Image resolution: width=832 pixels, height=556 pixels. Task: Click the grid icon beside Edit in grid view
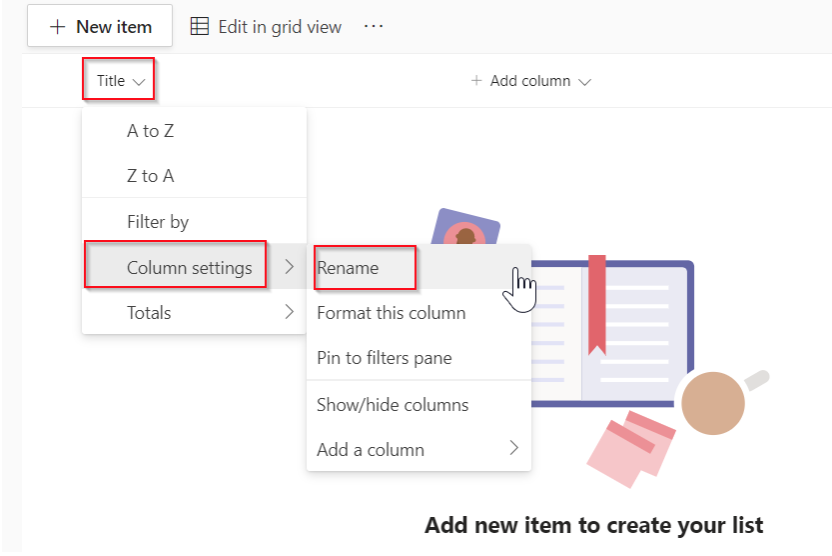(200, 26)
